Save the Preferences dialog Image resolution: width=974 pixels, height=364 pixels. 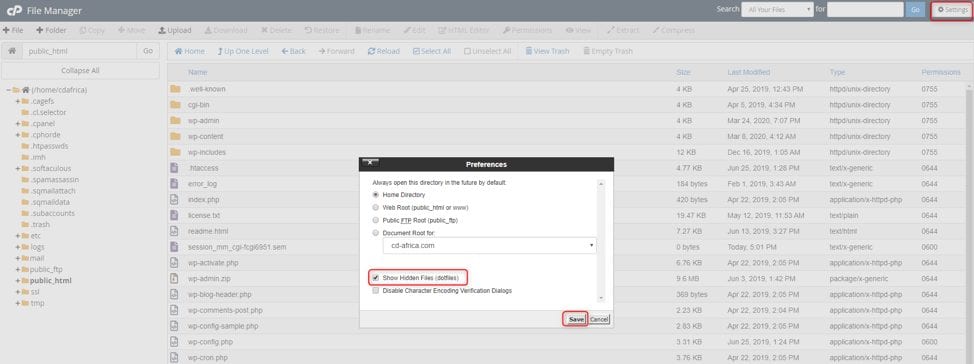(576, 319)
